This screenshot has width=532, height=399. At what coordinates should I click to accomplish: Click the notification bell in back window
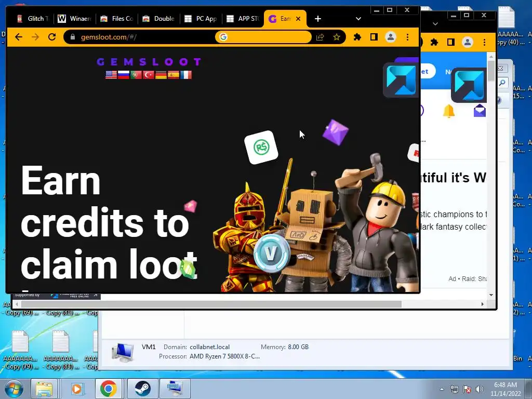[x=448, y=111]
